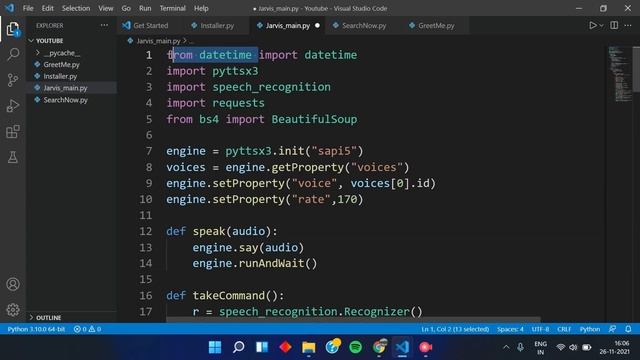Viewport: 640px width, 360px height.
Task: Open the Selection menu
Action: 76,8
